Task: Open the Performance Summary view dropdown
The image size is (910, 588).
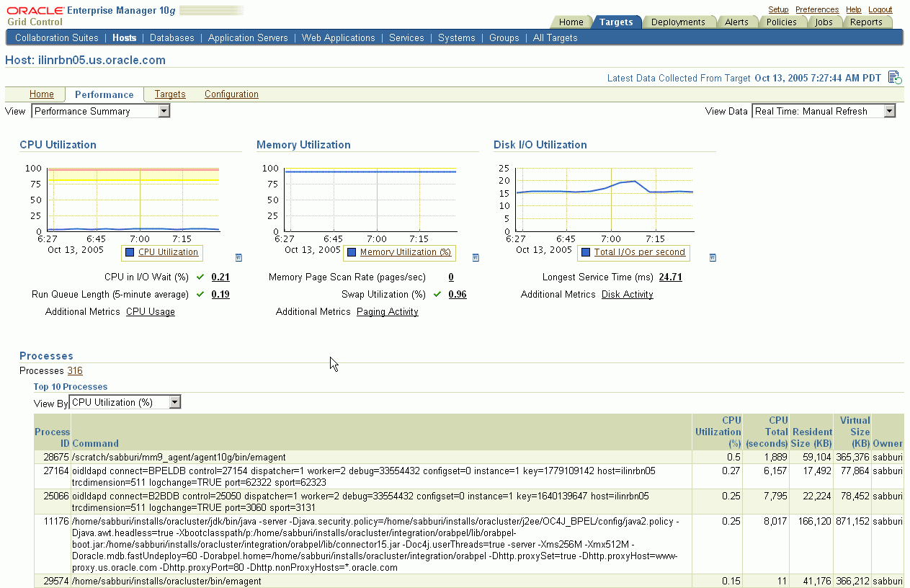Action: (164, 110)
